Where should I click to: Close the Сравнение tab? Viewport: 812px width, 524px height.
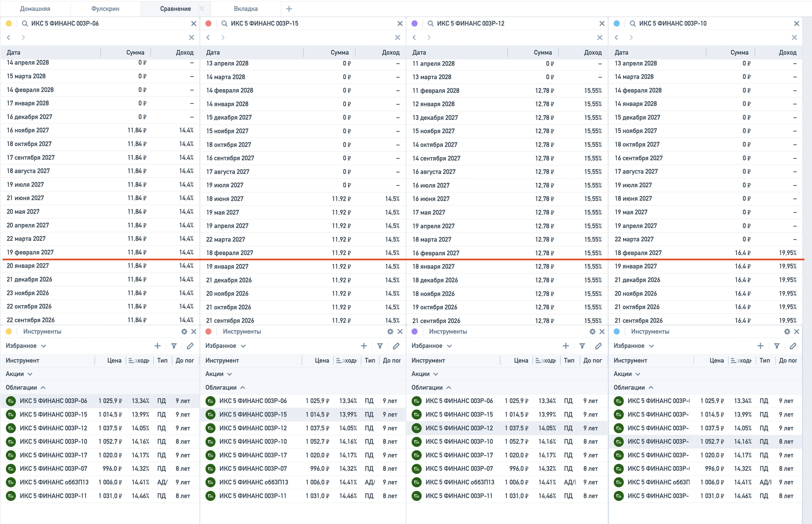[x=201, y=9]
